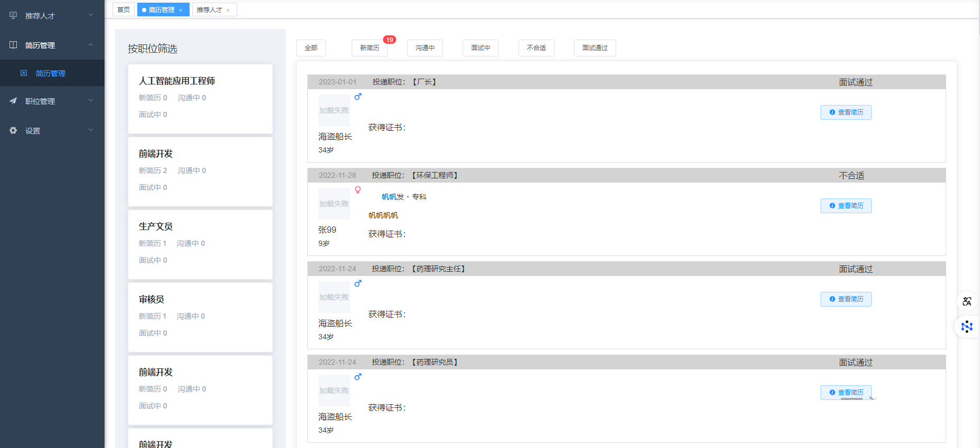980x448 pixels.
Task: Click the icon beside the 简历管理 submenu item
Action: click(24, 73)
